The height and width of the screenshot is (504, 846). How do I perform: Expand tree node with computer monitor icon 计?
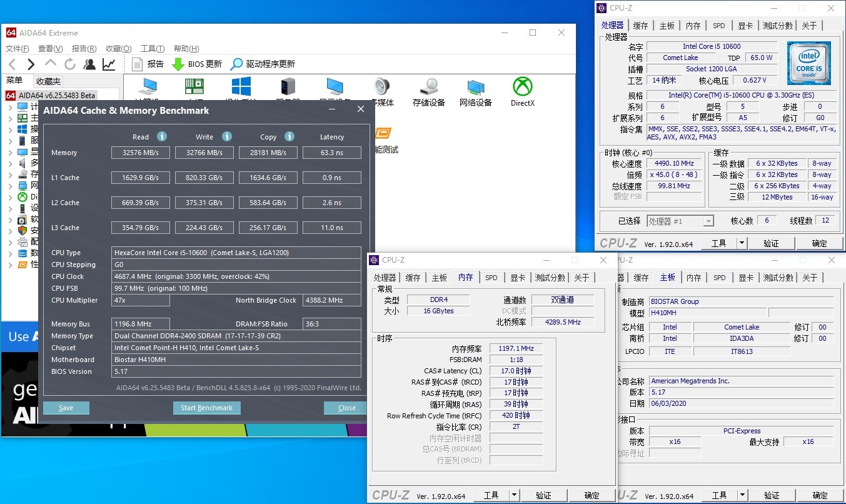tap(10, 107)
